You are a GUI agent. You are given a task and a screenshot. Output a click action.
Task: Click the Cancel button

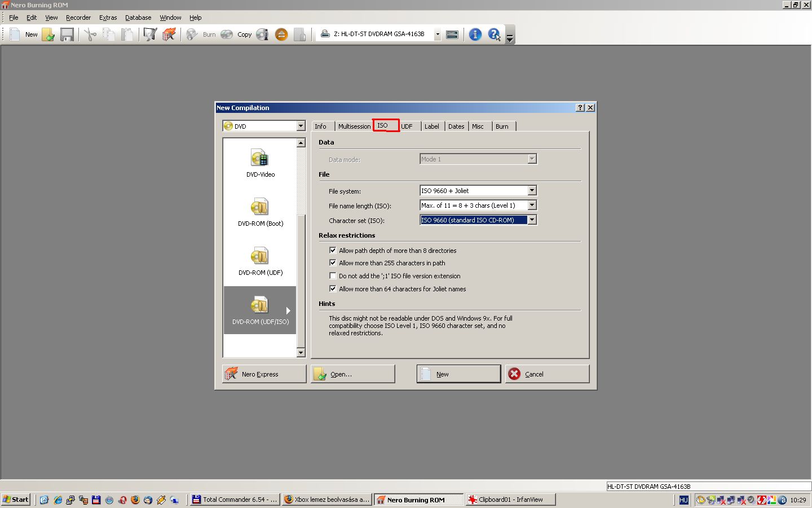coord(547,374)
